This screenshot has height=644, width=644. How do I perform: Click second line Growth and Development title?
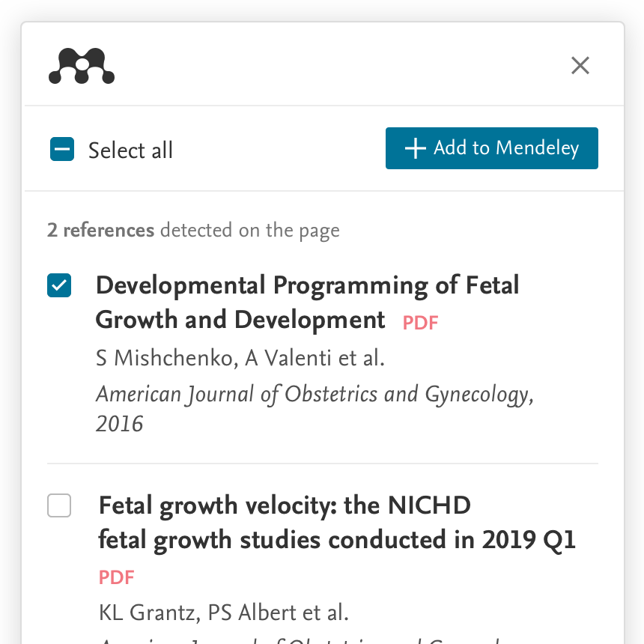240,320
